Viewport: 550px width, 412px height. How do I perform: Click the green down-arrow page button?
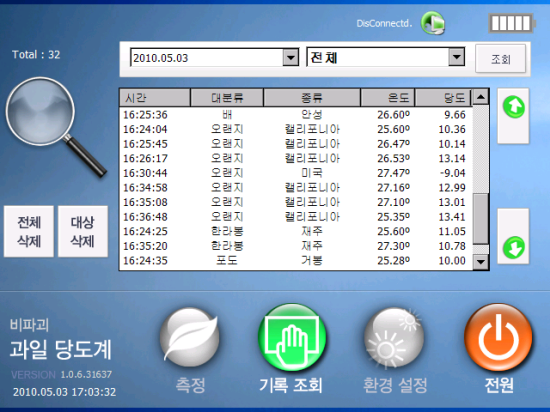(513, 236)
